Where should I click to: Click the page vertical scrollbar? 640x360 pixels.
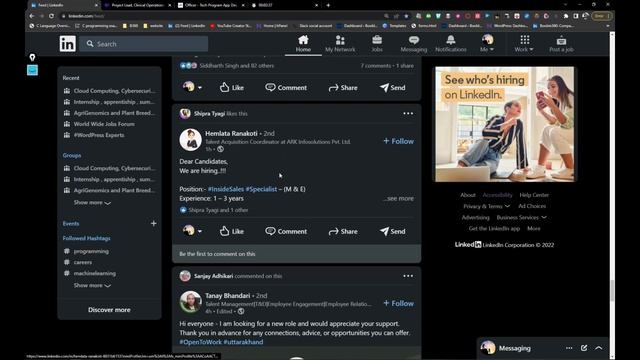tap(612, 291)
